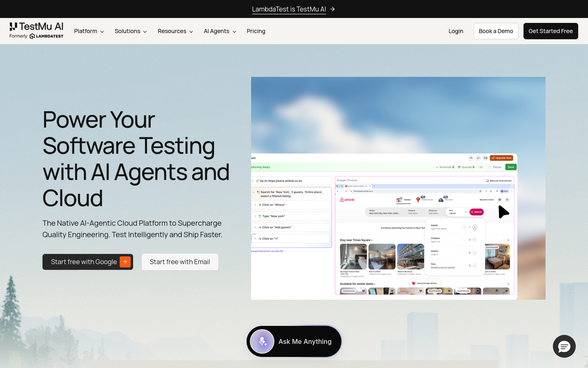Click the Services bell icon in the airbnb preview
The height and width of the screenshot is (368, 588).
point(441,200)
